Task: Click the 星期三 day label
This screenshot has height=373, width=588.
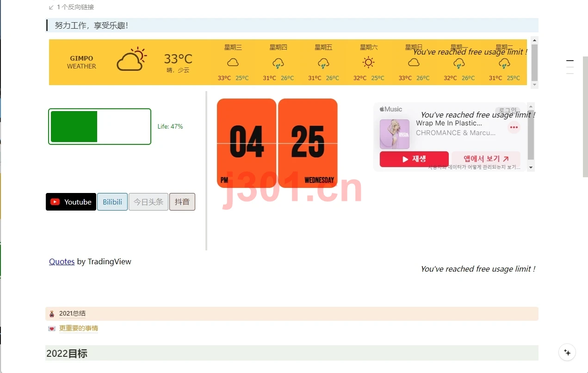Action: point(233,47)
